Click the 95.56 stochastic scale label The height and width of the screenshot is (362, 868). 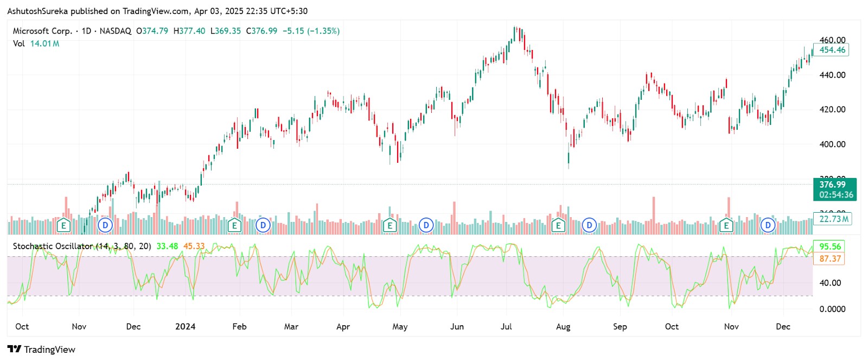pos(829,246)
